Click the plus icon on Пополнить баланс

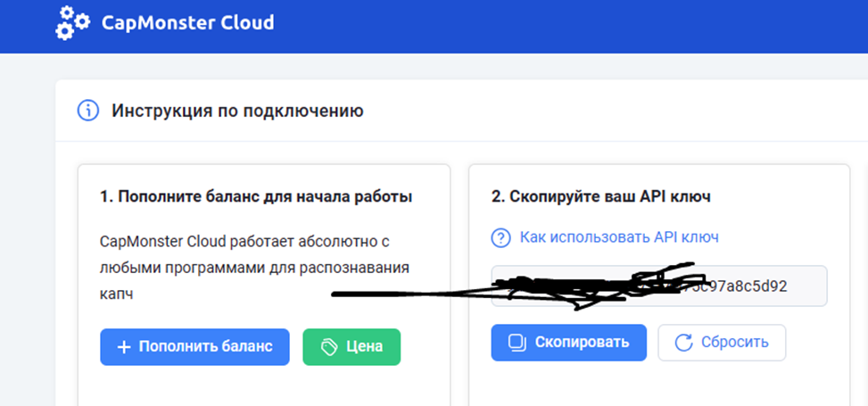[124, 346]
